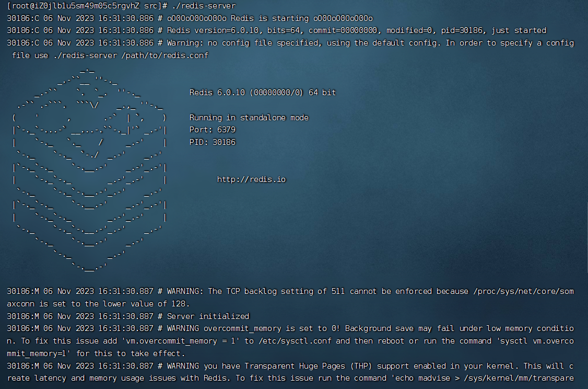
Task: Click 'pid=30186, just started' text
Action: [493, 30]
